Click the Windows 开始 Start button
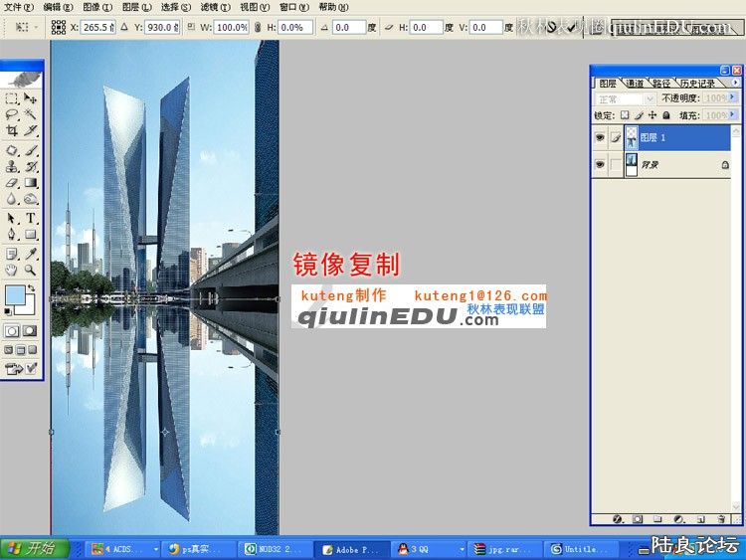The height and width of the screenshot is (560, 746). 35,548
